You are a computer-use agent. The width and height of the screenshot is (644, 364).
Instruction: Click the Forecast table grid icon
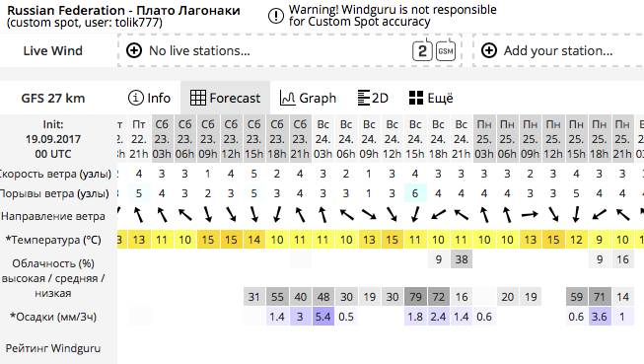pyautogui.click(x=197, y=98)
